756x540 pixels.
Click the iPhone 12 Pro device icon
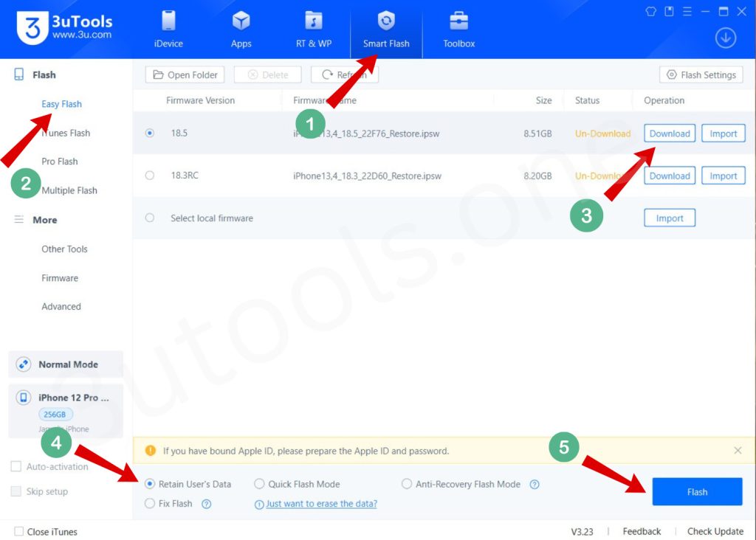tap(23, 398)
